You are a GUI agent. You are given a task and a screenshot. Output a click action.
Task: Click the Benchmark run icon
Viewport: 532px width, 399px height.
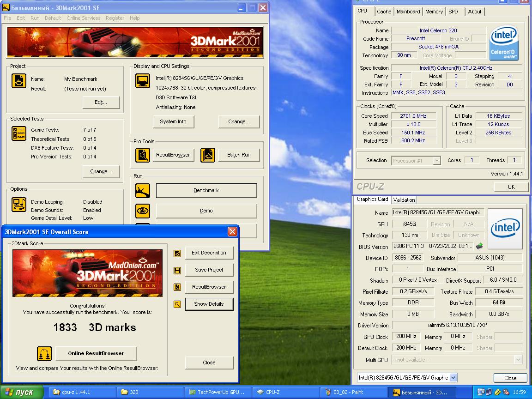[x=143, y=191]
